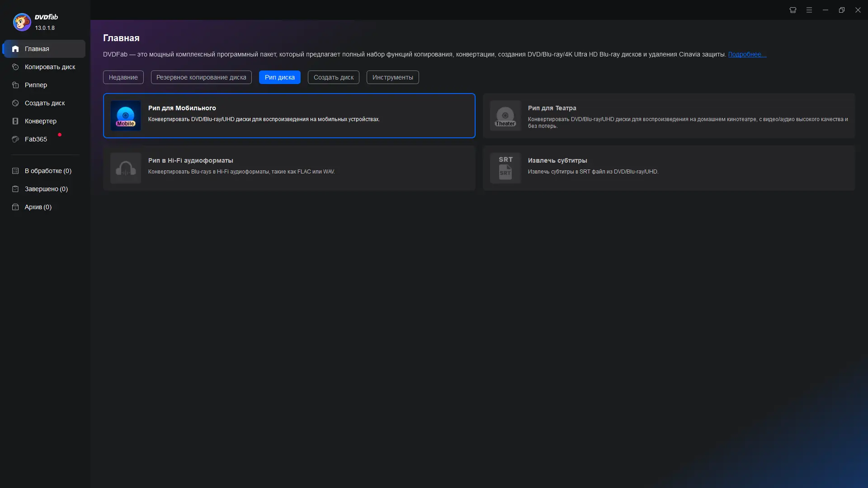The width and height of the screenshot is (868, 488).
Task: Open the Риппер sidebar section
Action: point(36,85)
